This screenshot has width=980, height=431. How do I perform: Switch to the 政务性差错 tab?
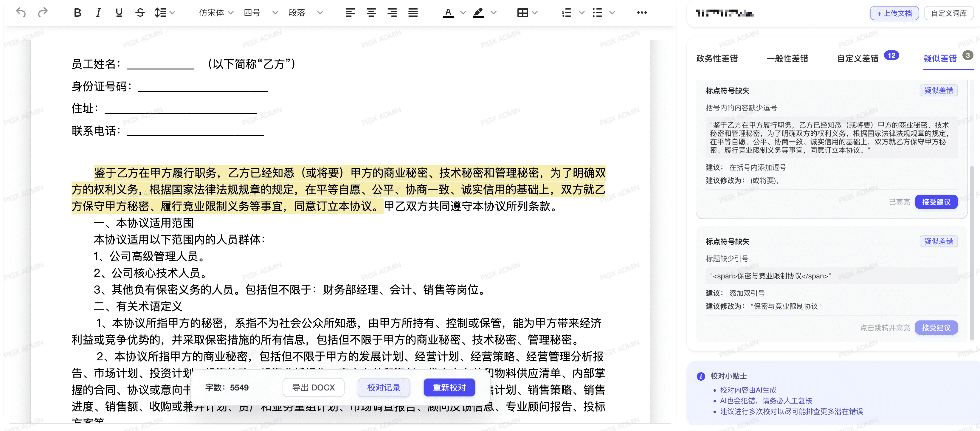tap(717, 59)
